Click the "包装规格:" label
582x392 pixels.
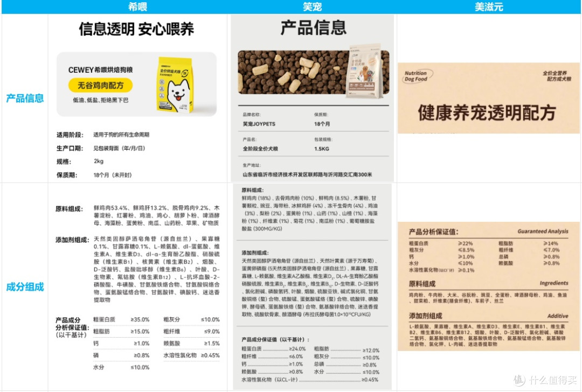(323, 139)
